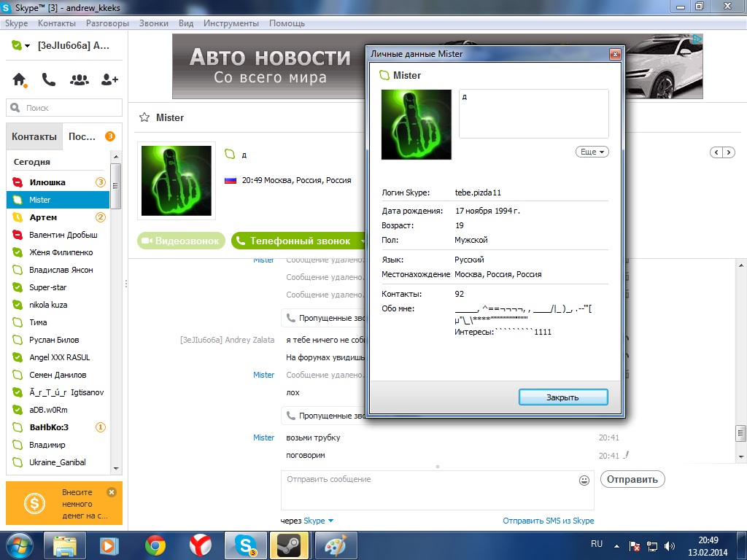Open Steam from taskbar
The height and width of the screenshot is (560, 747).
[x=289, y=545]
